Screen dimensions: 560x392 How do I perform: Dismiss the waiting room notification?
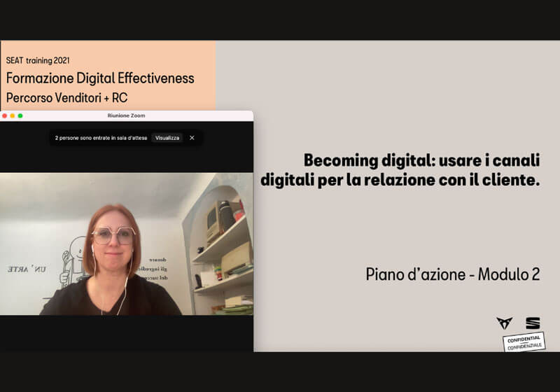tap(192, 138)
